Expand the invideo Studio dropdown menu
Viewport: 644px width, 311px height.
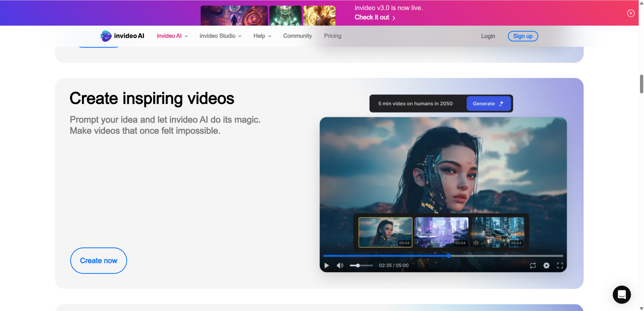tap(220, 36)
